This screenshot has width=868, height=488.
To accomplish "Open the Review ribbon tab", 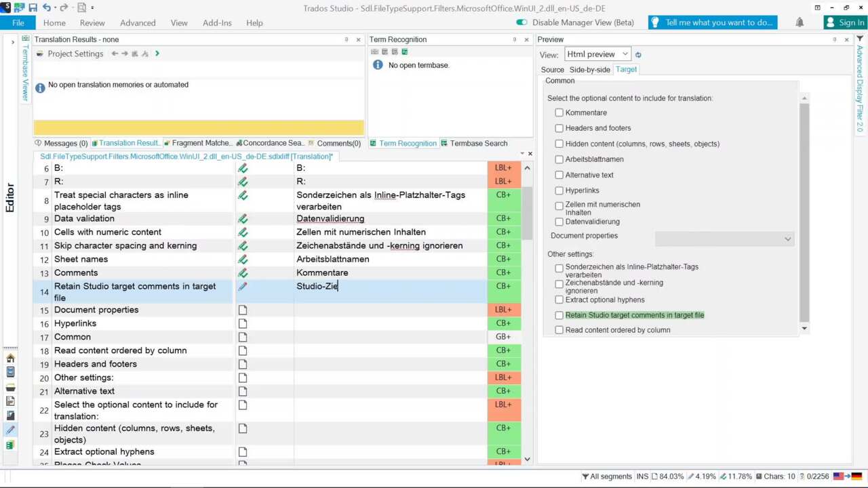I will (x=92, y=22).
